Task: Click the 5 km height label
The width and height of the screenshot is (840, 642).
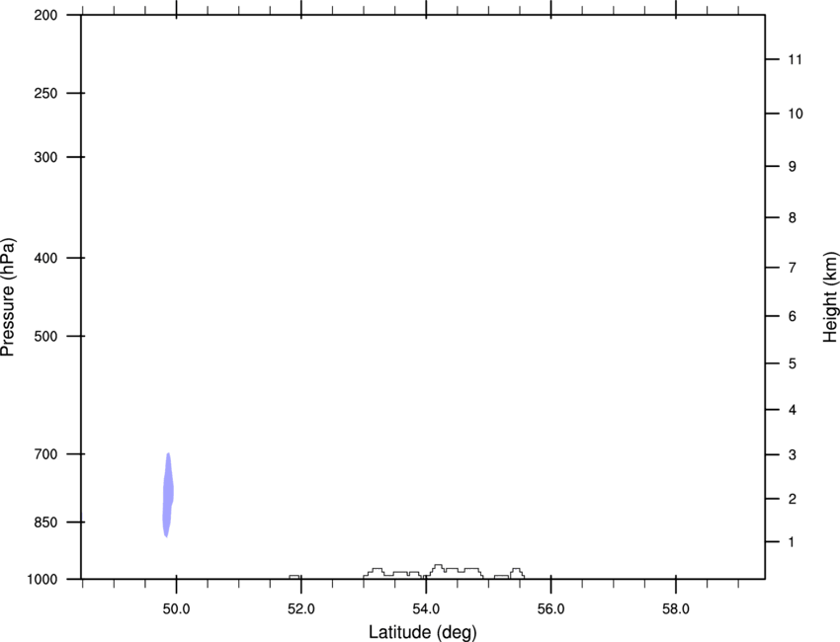Action: click(x=792, y=364)
